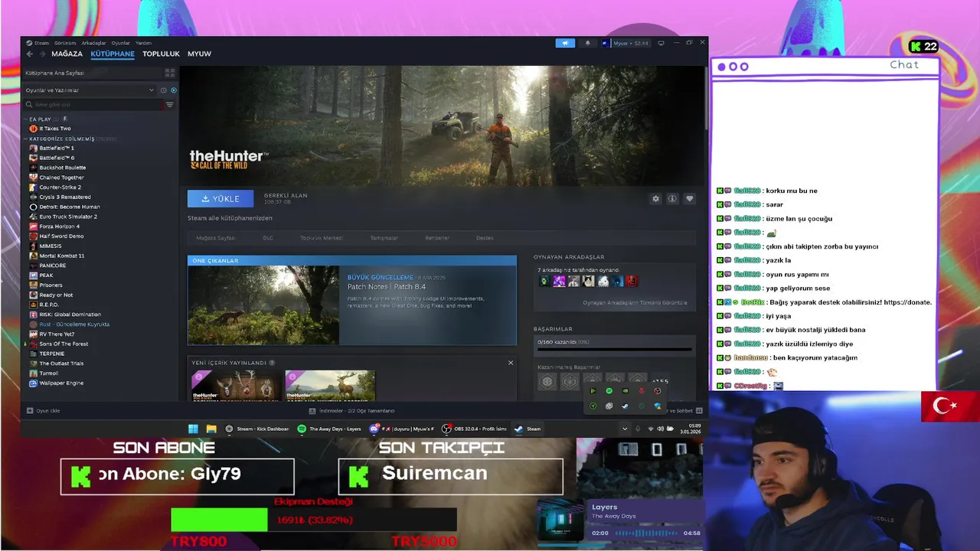Image resolution: width=980 pixels, height=551 pixels.
Task: Switch to OBS 32.0.4 taskbar item
Action: [474, 429]
